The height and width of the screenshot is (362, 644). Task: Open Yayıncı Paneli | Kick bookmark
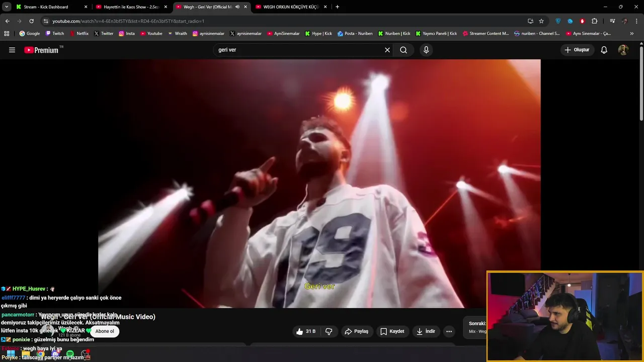click(x=436, y=34)
